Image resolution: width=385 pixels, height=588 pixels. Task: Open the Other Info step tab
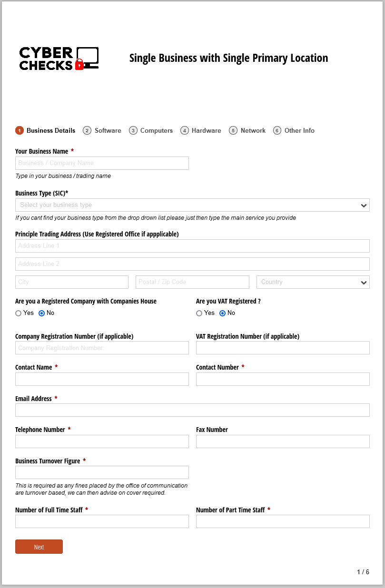click(294, 130)
